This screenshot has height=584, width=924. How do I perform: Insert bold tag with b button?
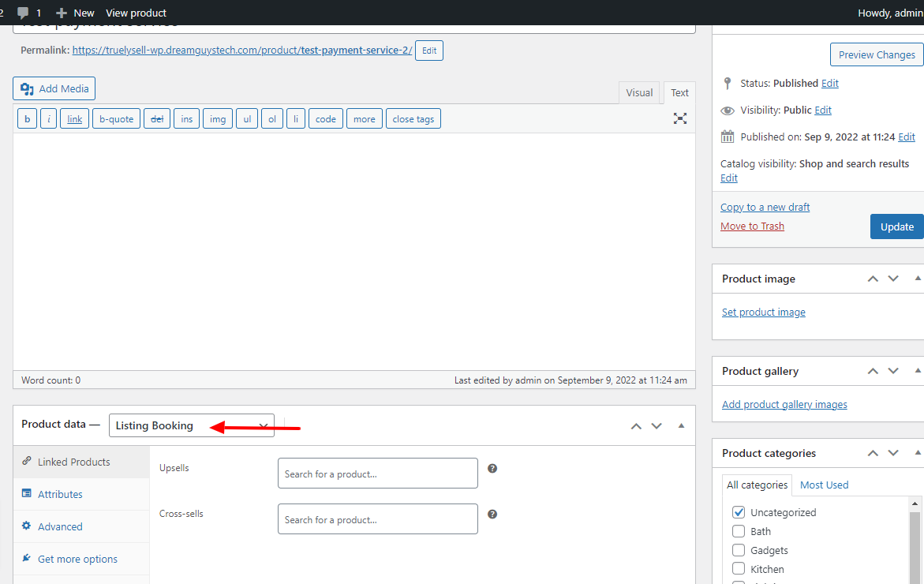pos(28,119)
